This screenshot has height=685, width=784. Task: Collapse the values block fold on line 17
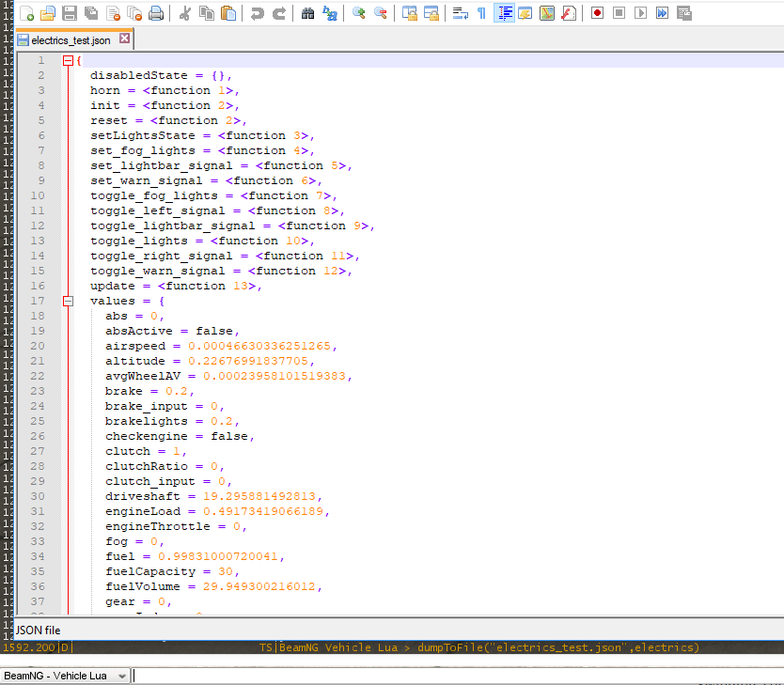click(68, 302)
